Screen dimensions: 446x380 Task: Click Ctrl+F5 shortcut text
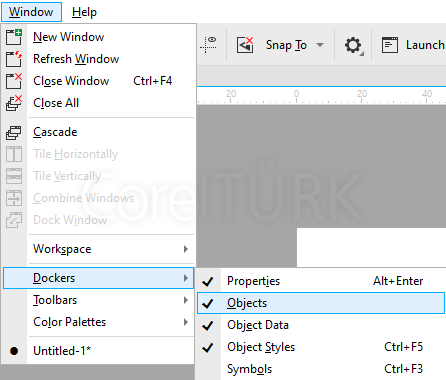pos(403,347)
